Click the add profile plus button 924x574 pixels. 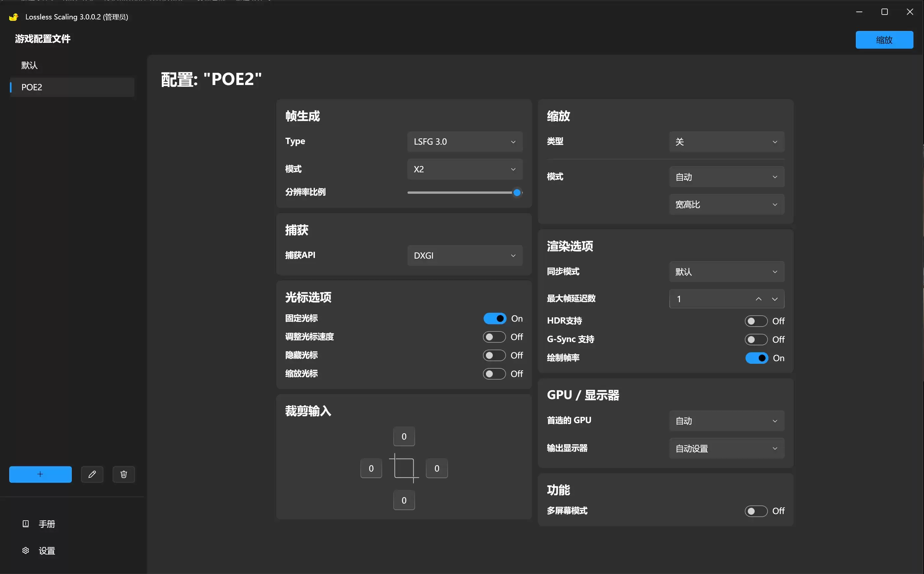(40, 474)
